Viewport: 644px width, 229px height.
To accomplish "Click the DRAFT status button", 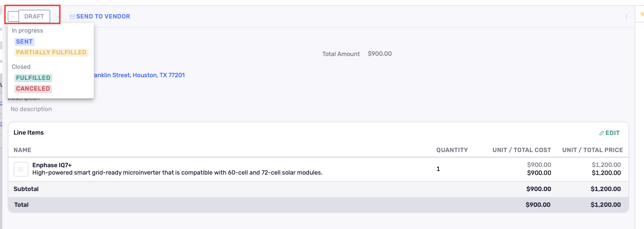I will (x=34, y=16).
